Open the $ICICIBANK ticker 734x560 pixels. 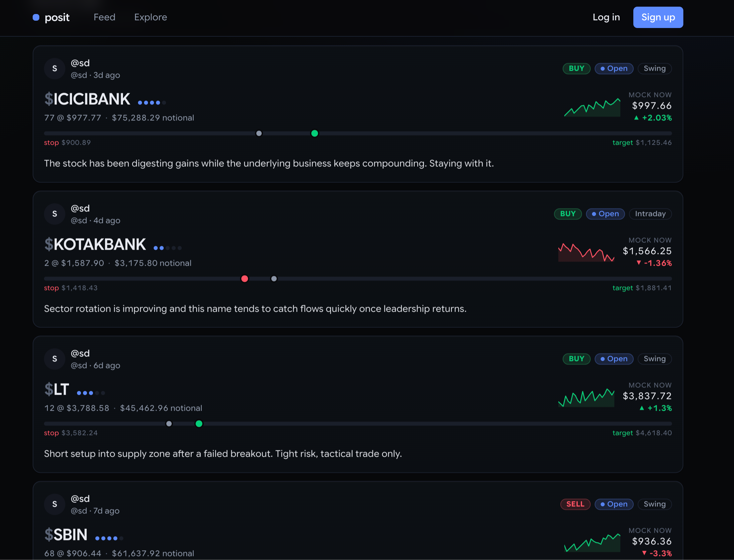87,99
